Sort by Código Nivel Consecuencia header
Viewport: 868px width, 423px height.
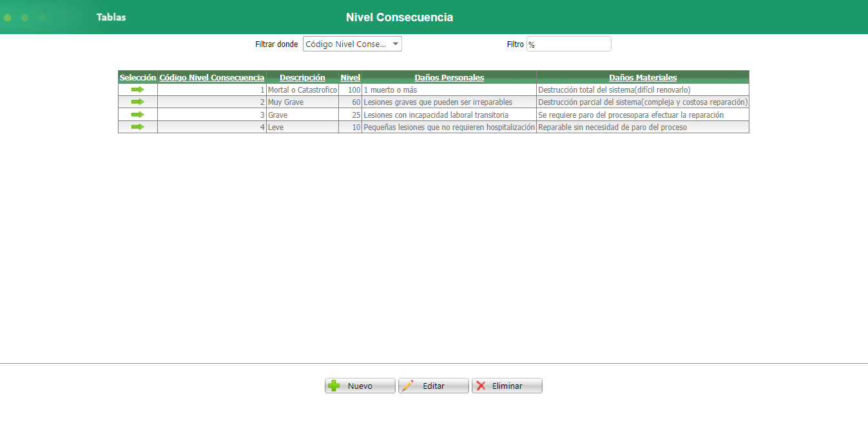(x=212, y=77)
